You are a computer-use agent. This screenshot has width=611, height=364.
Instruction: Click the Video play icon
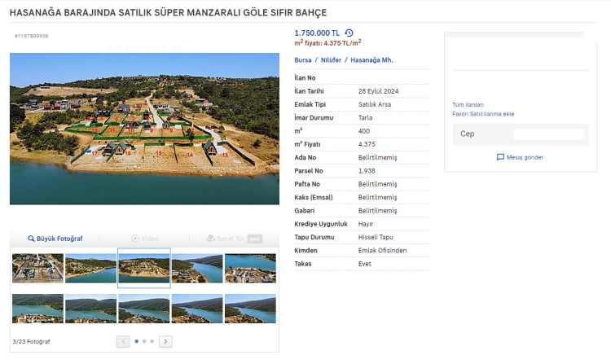click(x=135, y=239)
